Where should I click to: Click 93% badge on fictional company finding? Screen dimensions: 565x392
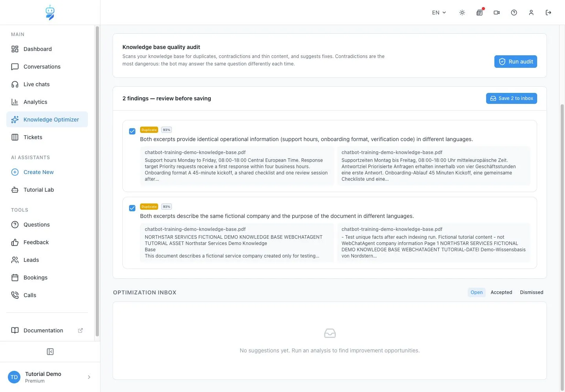tap(167, 207)
